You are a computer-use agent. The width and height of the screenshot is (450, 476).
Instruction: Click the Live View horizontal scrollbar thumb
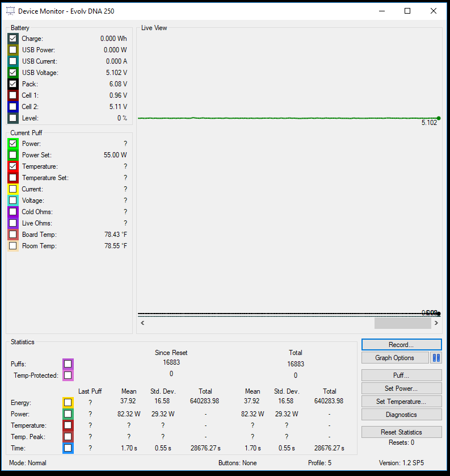point(402,323)
